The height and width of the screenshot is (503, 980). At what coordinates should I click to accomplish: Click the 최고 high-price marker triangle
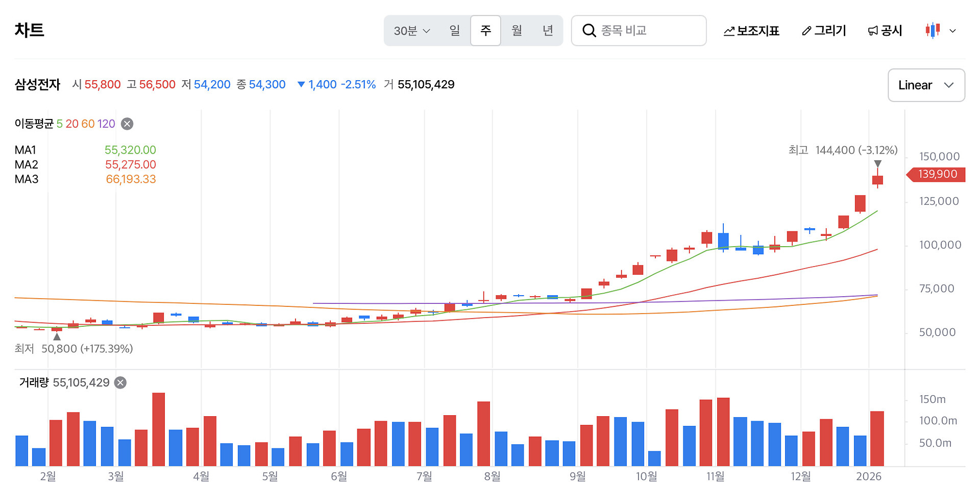(x=877, y=164)
